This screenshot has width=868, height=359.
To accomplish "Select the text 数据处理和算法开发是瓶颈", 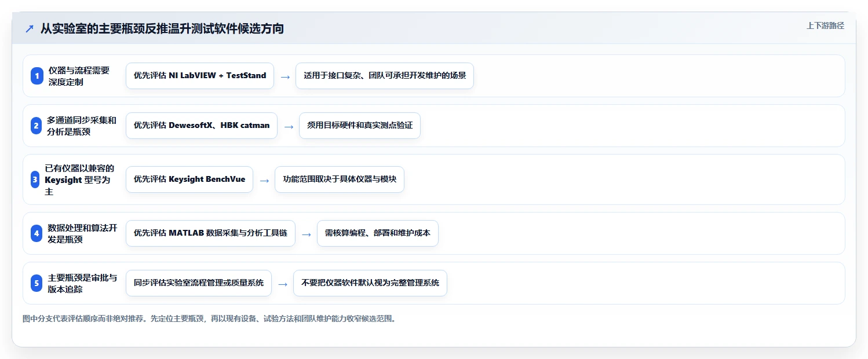I will [82, 233].
